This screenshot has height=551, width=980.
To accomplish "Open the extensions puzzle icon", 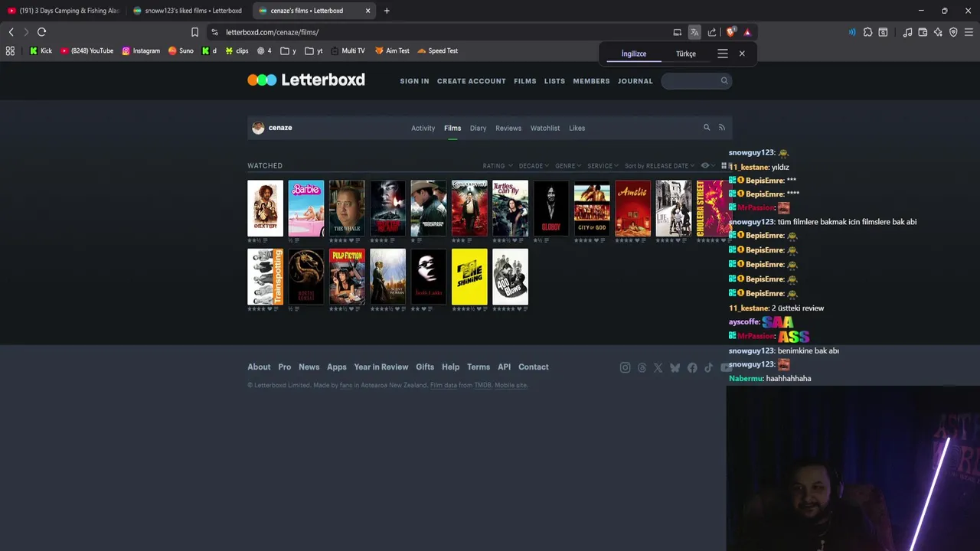I will pos(867,32).
